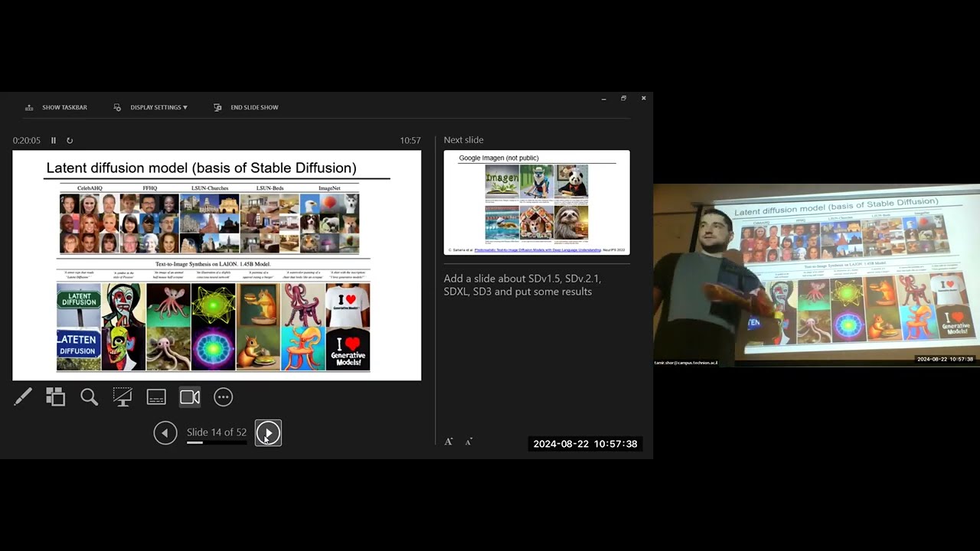Advance to the next slide
The width and height of the screenshot is (980, 551).
click(268, 433)
